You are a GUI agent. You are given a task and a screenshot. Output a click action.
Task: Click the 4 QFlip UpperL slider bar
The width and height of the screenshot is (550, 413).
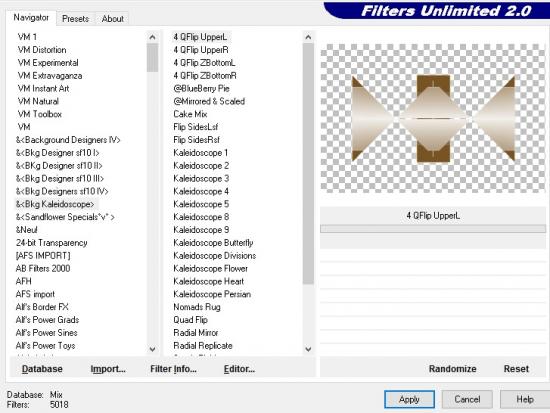pos(433,229)
